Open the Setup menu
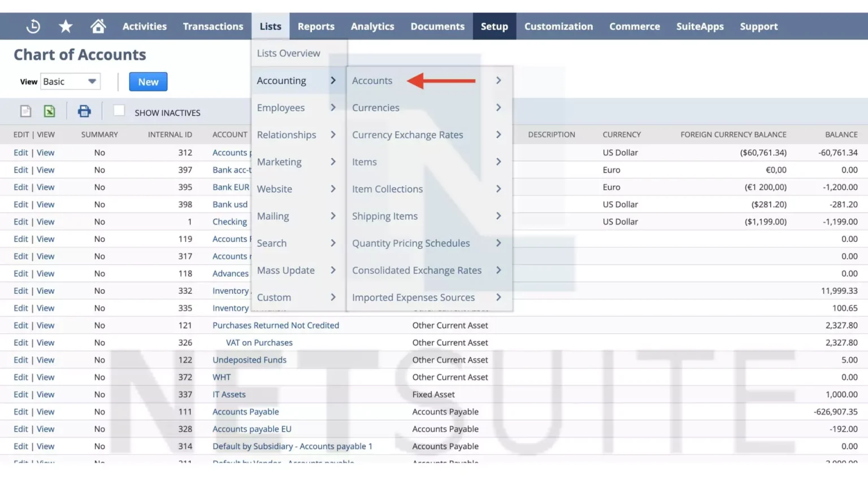 494,26
